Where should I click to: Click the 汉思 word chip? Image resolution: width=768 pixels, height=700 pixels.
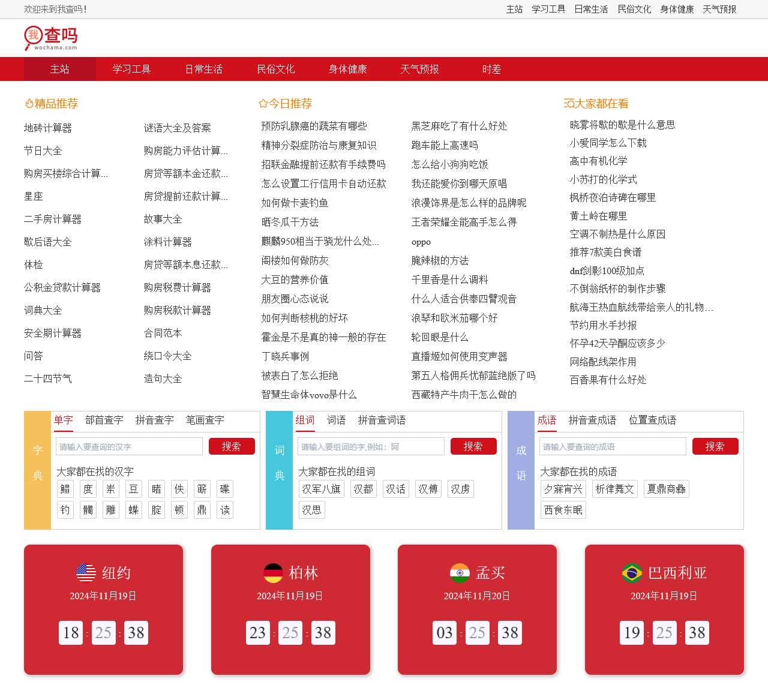pyautogui.click(x=312, y=510)
